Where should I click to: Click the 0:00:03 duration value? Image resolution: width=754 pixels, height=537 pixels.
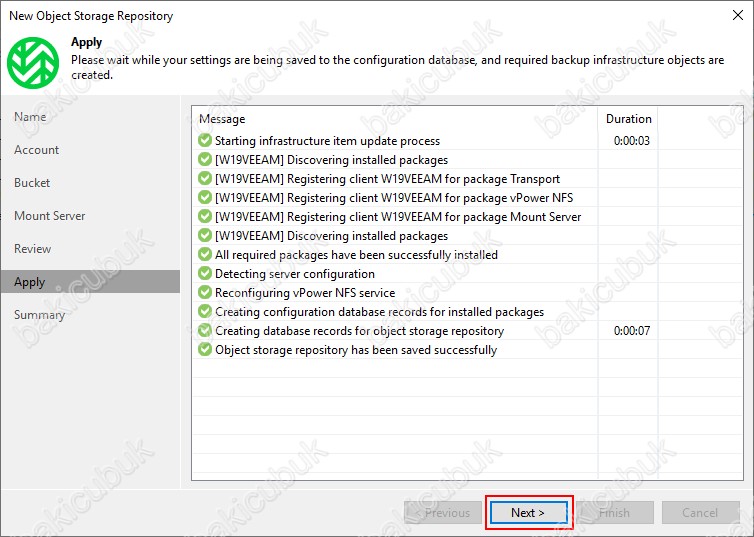click(x=632, y=141)
